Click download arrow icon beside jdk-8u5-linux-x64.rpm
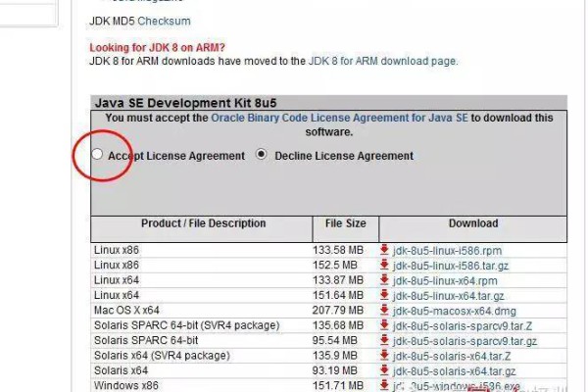The image size is (588, 392). tap(384, 280)
